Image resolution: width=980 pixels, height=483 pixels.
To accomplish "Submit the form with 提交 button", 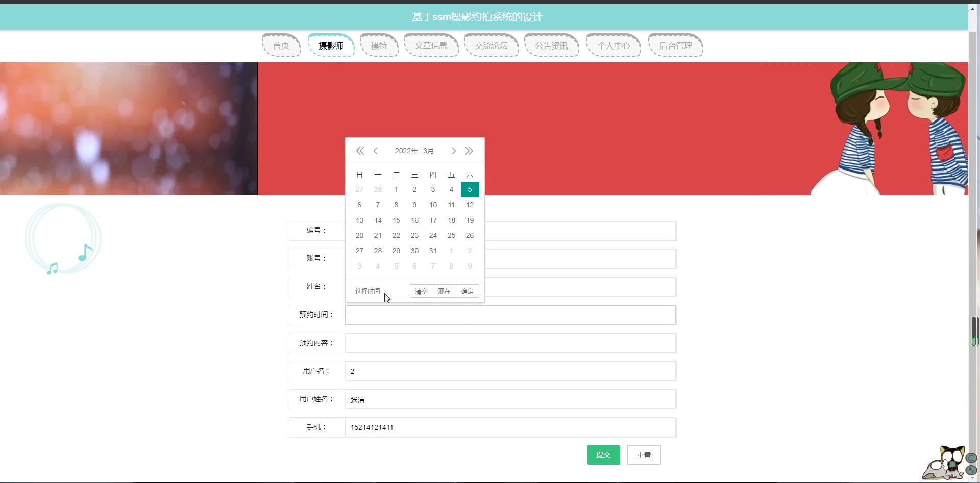I will click(603, 455).
